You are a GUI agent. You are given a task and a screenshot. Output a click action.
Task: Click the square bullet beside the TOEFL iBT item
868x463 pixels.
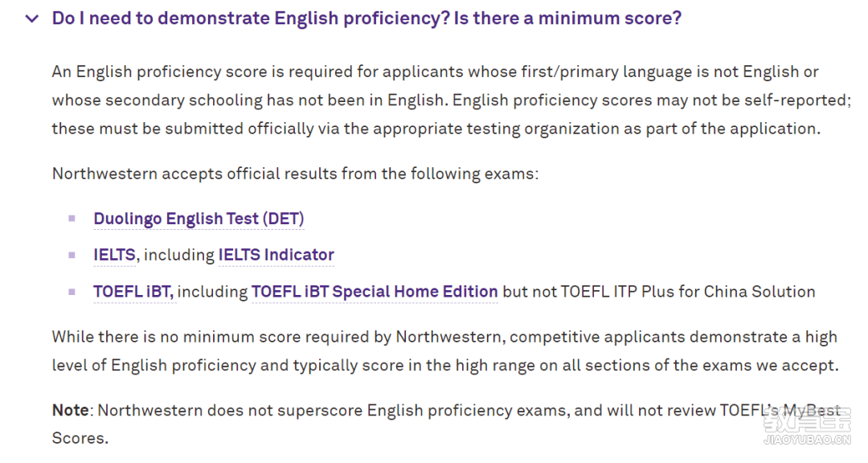click(x=72, y=292)
